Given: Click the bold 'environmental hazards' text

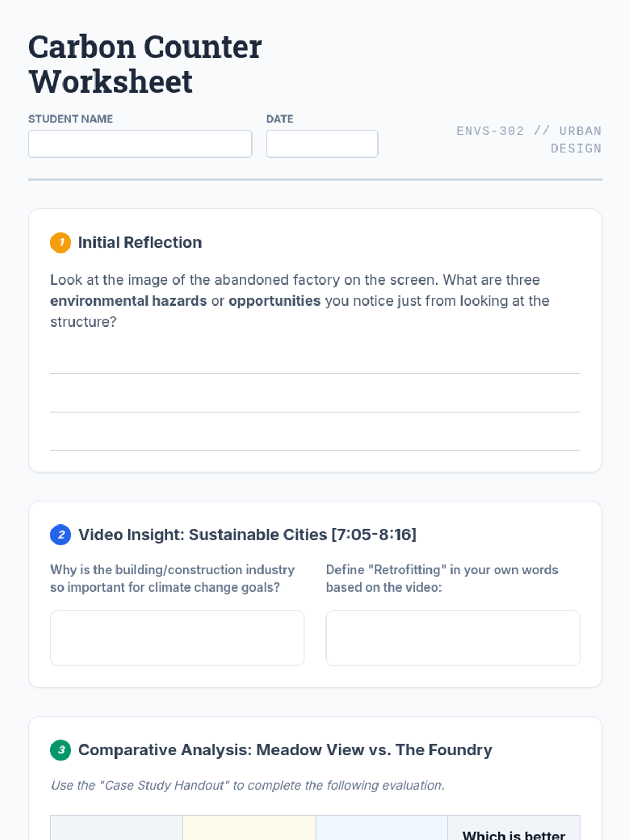Looking at the screenshot, I should tap(129, 301).
